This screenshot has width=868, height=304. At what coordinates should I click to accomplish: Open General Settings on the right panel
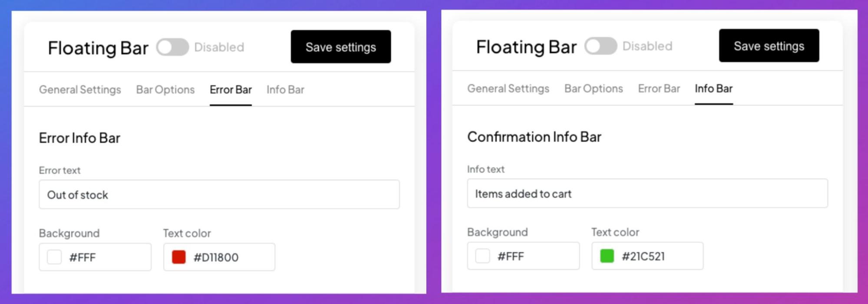click(x=508, y=89)
